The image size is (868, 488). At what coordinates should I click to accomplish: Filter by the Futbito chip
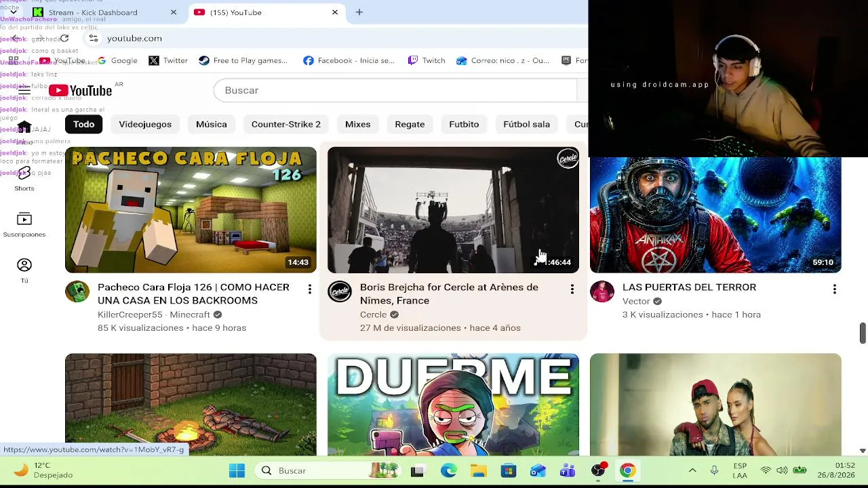coord(464,124)
